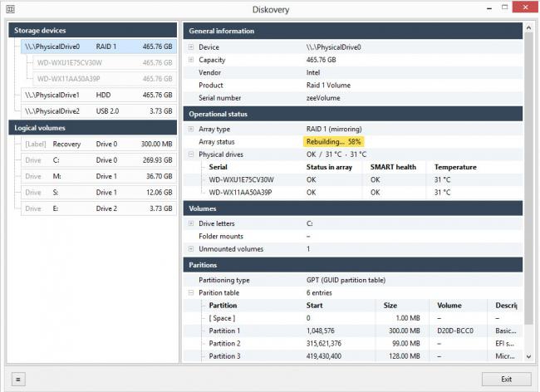The width and height of the screenshot is (540, 392).
Task: Click the Volumes section header
Action: [x=352, y=208]
